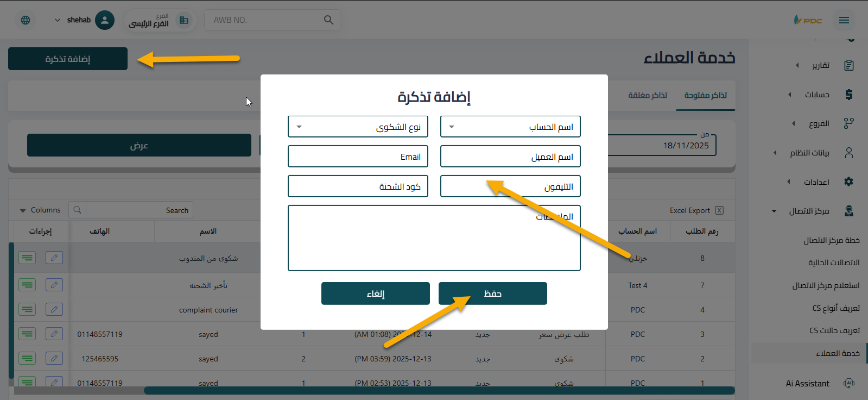
Task: Edit the sayed 01148557119 row in request 3
Action: pos(54,334)
